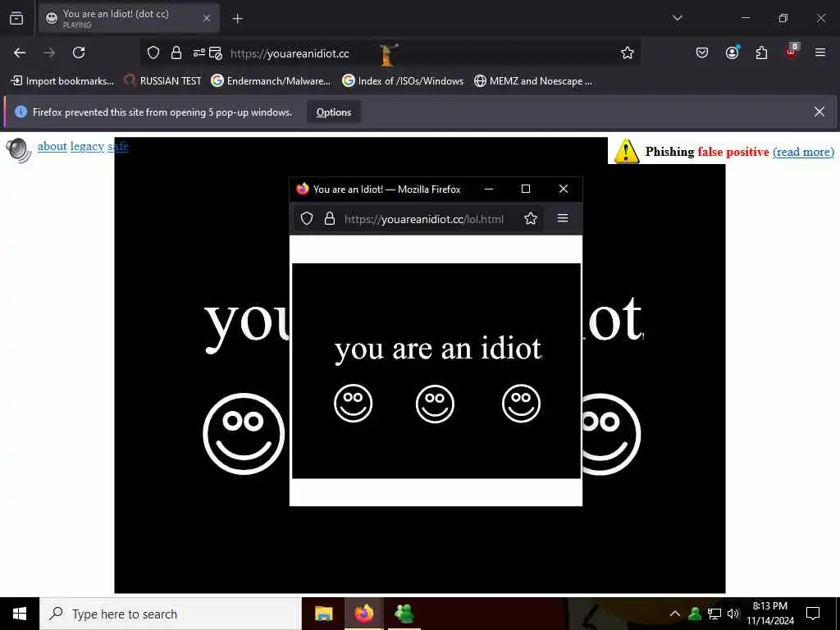Show site security info via main padlock
Screen dimensions: 840x630
(176, 52)
